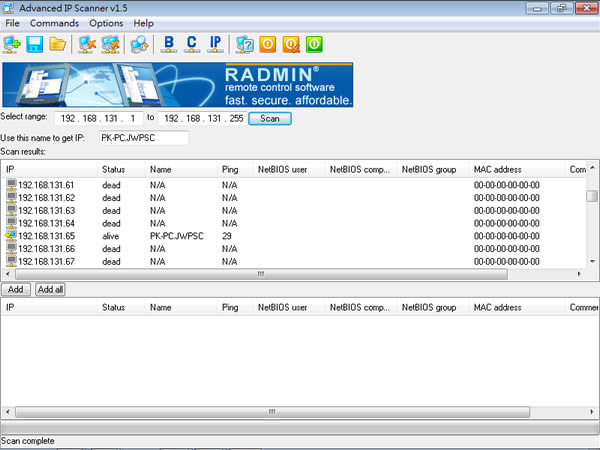
Task: Click alive computer icon for 192.168.131.65
Action: click(11, 235)
